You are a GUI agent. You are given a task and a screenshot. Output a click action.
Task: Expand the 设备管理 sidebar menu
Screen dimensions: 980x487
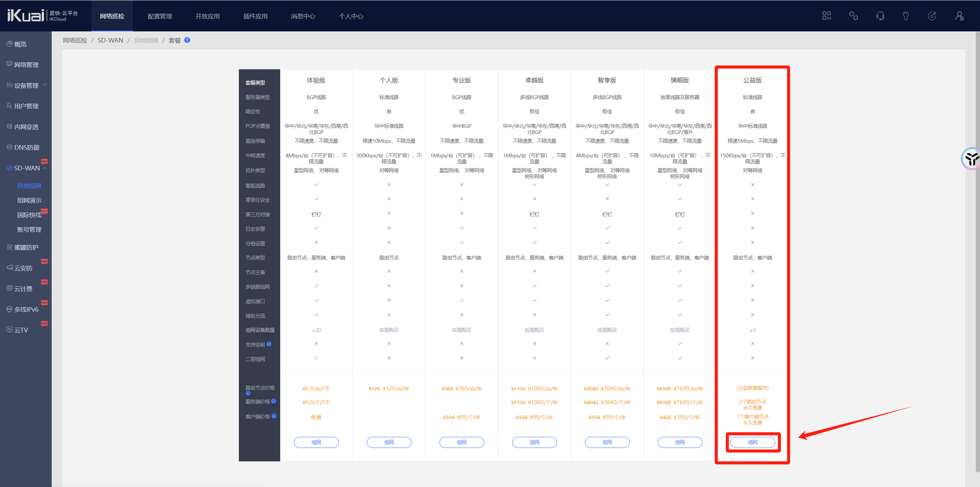[26, 85]
